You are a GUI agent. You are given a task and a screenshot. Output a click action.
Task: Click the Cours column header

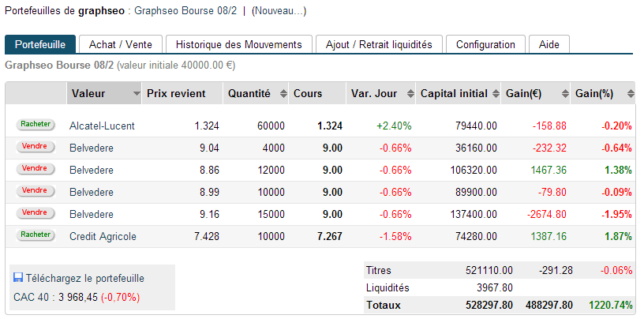pyautogui.click(x=308, y=94)
